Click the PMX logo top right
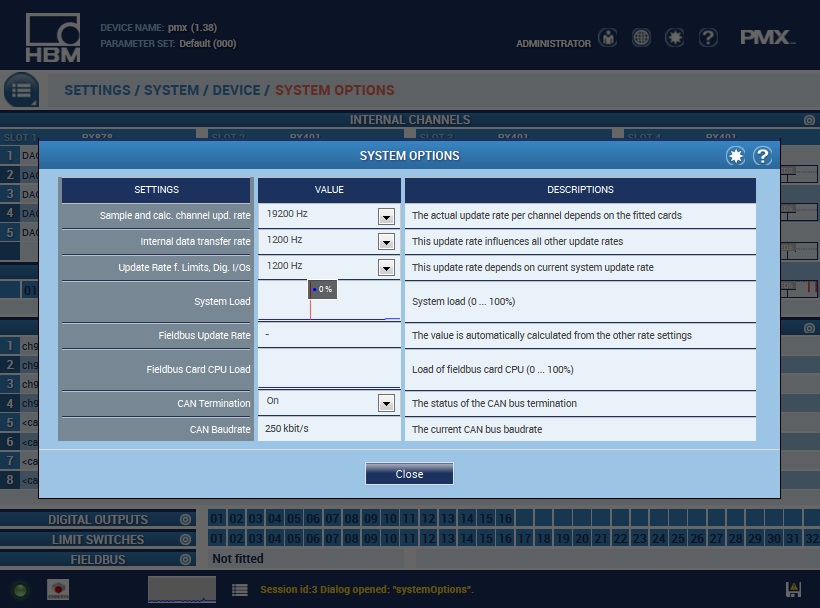 coord(767,37)
